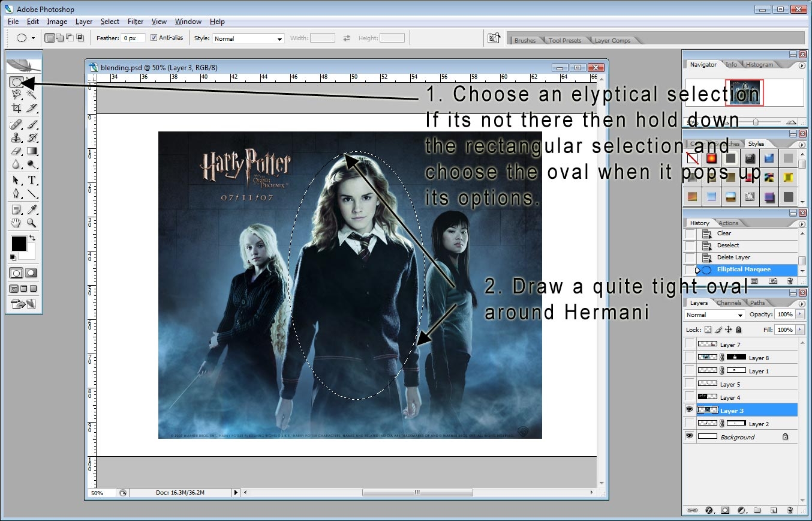
Task: Select the Healing Brush tool
Action: (x=16, y=125)
